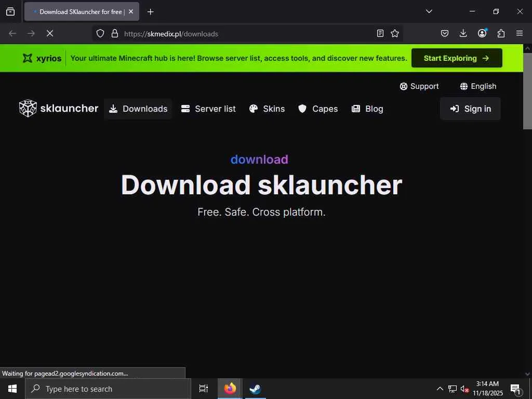The image size is (532, 399).
Task: Open Firefox View at the tab strip's start
Action: point(10,11)
